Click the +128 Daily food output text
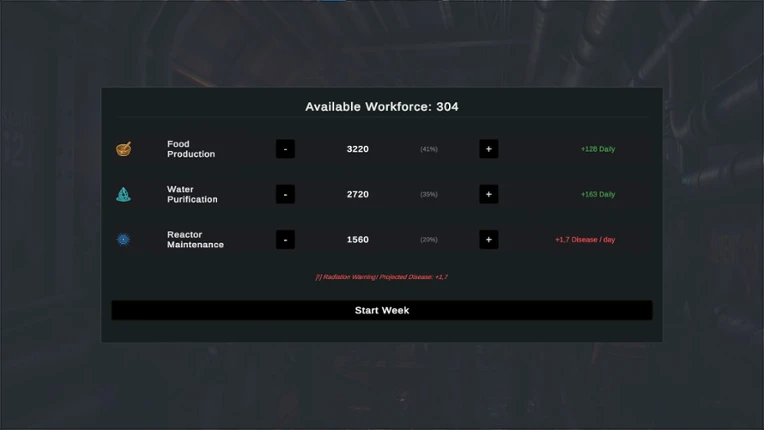Viewport: 764px width, 430px height. click(598, 149)
